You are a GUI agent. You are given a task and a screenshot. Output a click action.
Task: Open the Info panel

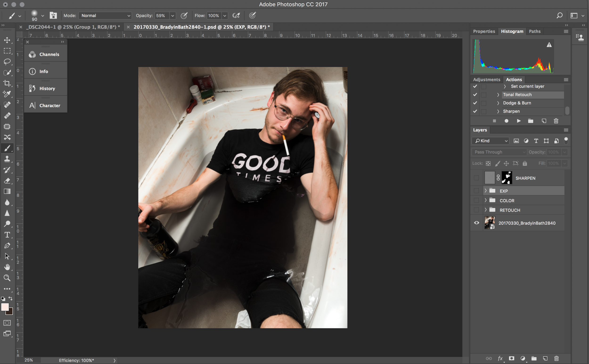(45, 72)
